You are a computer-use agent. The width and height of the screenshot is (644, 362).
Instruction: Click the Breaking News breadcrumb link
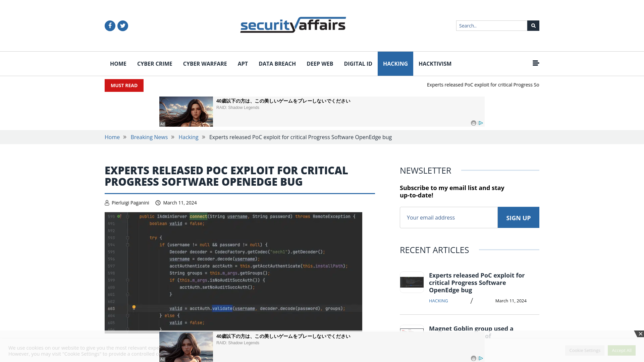coord(149,137)
